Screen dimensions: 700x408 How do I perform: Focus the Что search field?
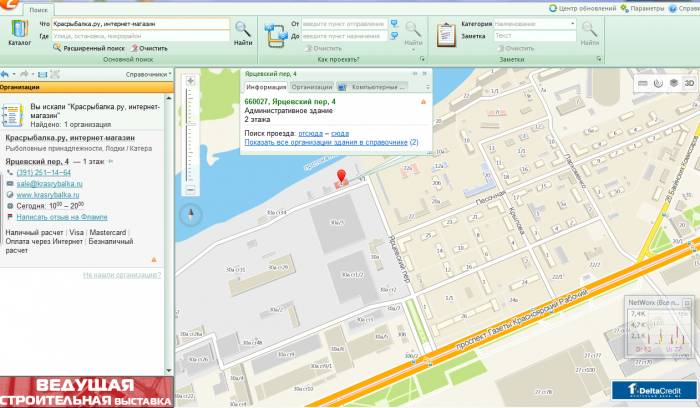(x=141, y=24)
